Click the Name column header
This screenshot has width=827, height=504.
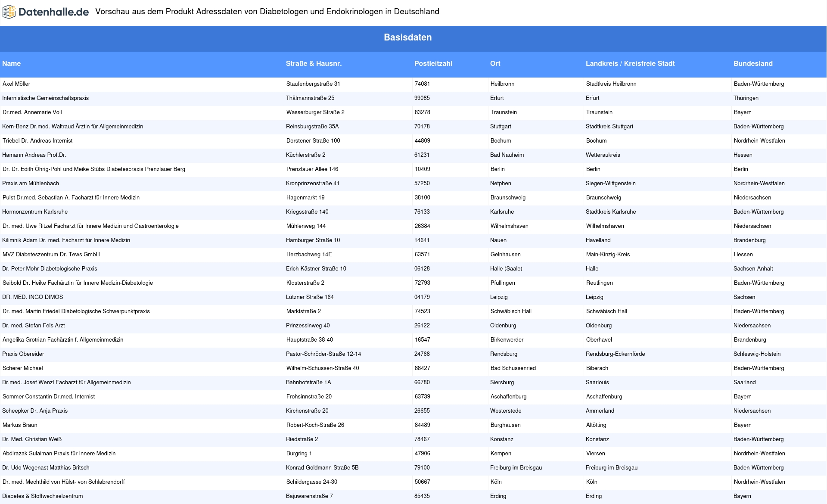click(x=11, y=63)
